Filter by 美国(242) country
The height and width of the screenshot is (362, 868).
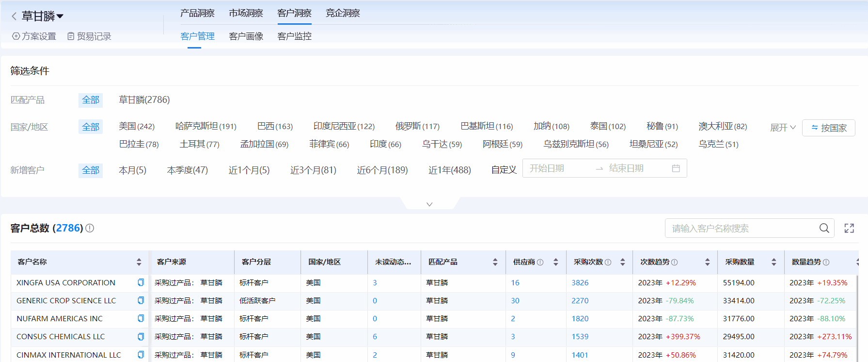137,126
